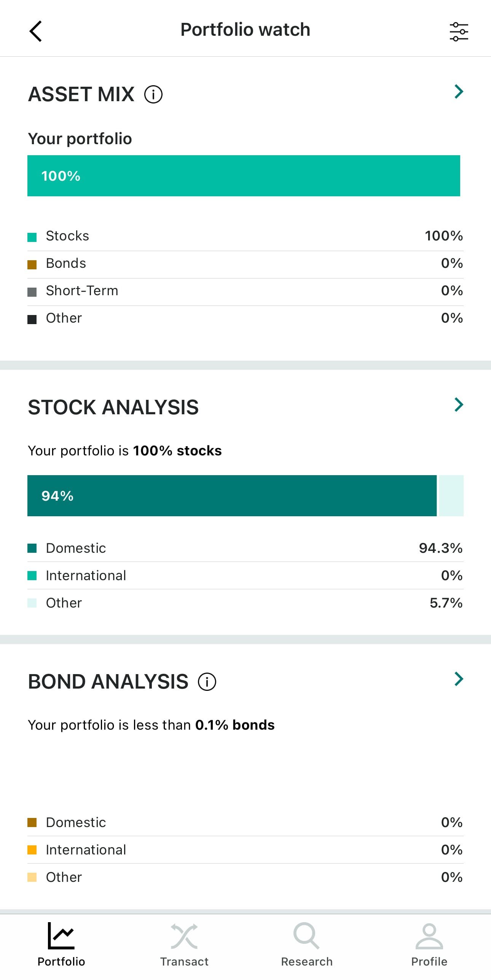The width and height of the screenshot is (491, 980).
Task: Tap the Bond Analysis info icon
Action: [x=207, y=681]
